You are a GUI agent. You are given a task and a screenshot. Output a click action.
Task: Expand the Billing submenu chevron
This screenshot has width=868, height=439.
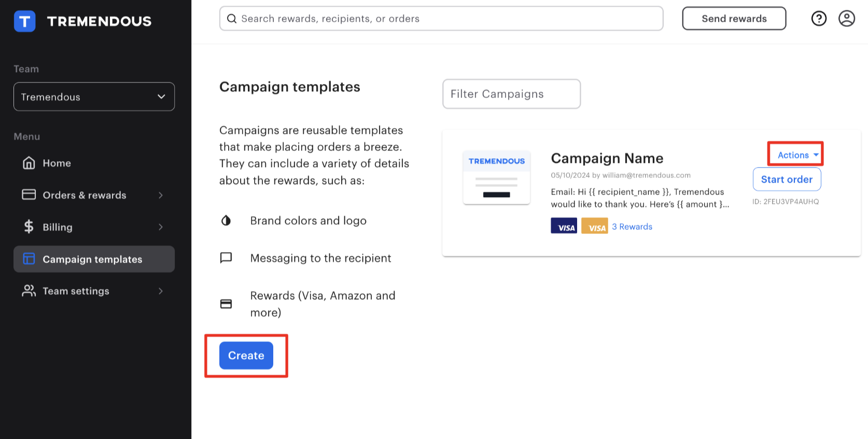[161, 227]
